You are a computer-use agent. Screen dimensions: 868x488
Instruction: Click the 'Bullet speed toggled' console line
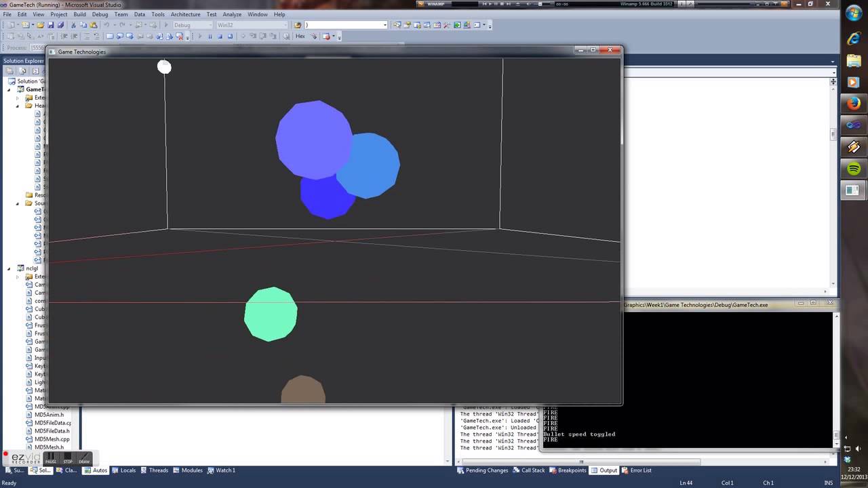coord(579,434)
